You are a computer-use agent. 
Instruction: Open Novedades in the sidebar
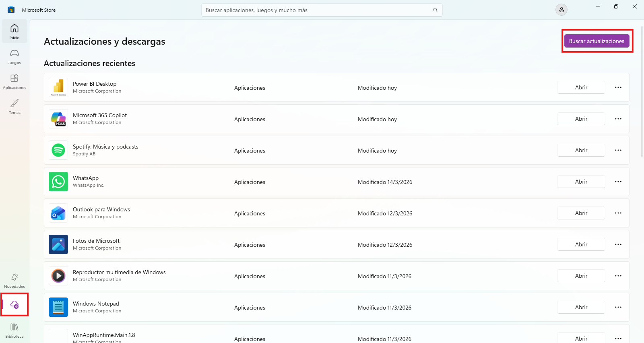click(14, 280)
